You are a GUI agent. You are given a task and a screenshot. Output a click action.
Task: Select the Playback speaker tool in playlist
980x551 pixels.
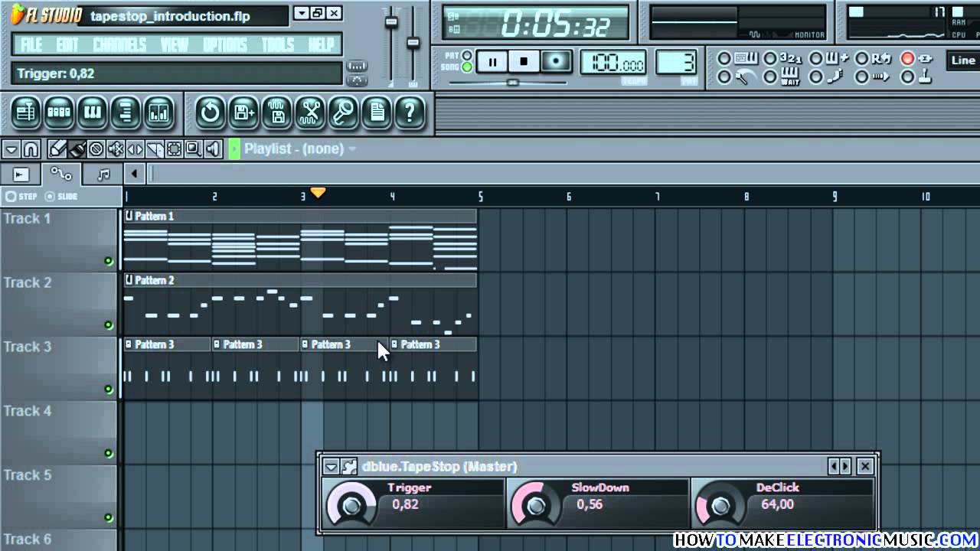coord(214,148)
